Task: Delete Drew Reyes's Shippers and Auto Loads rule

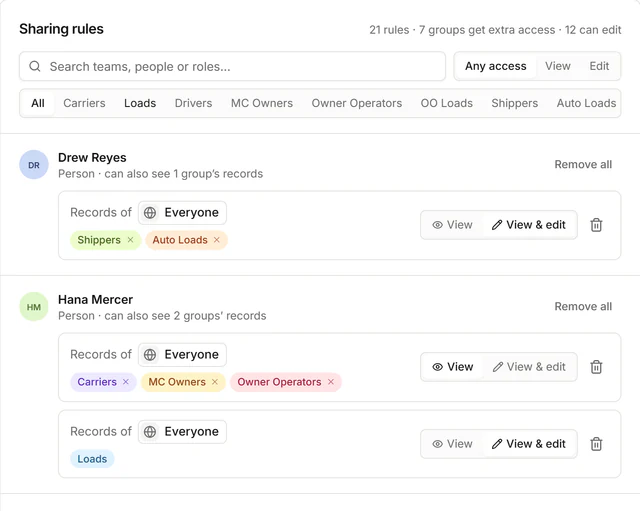Action: pos(596,225)
